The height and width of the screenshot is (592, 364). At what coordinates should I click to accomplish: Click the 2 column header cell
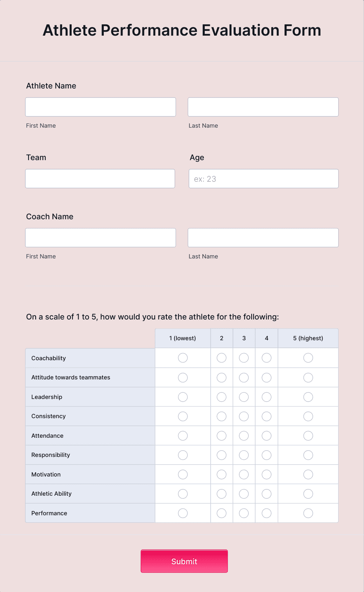[x=221, y=338]
